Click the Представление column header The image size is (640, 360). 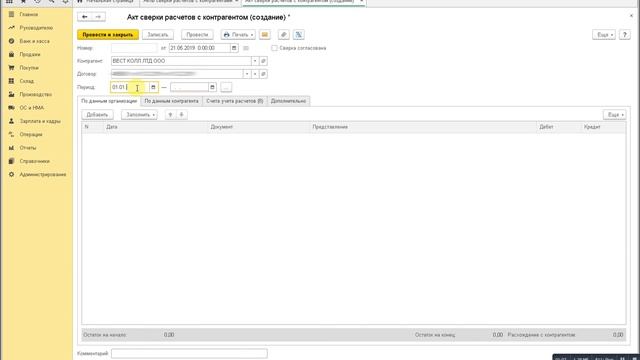pos(330,127)
